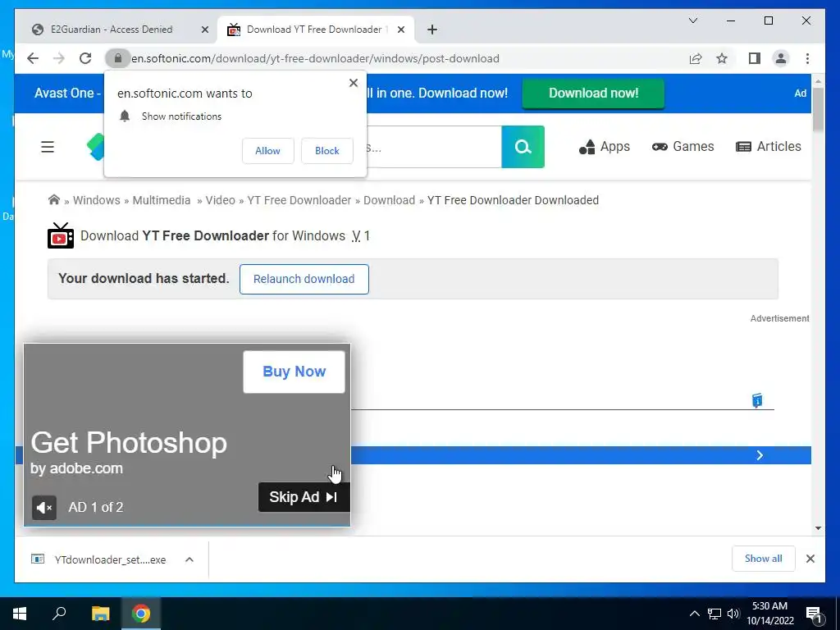This screenshot has height=630, width=840.
Task: Open a new tab with the plus icon
Action: pos(432,30)
